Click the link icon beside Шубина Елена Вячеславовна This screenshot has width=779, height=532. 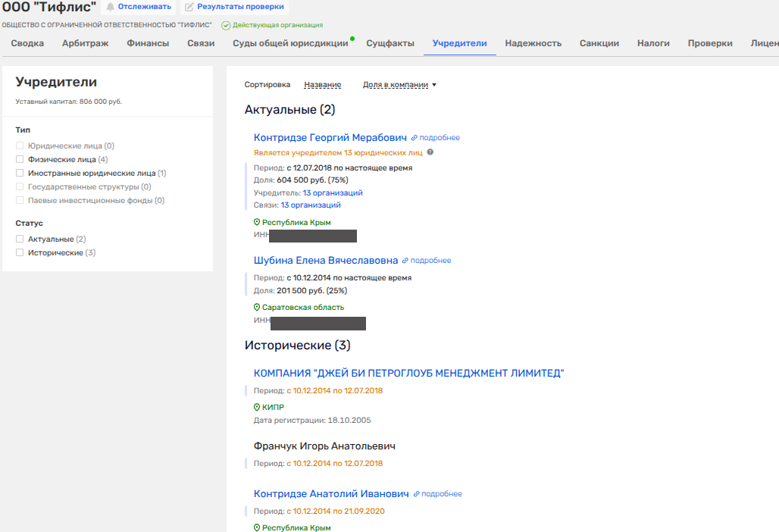405,260
